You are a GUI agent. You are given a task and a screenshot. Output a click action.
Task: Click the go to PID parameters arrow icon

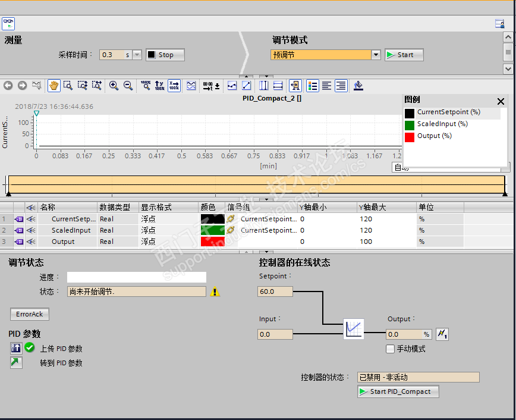16,362
